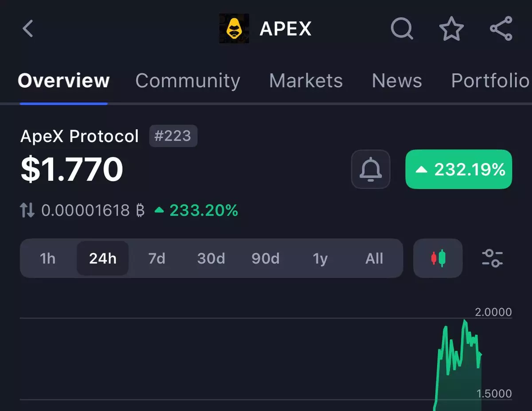Tap the green 232.19% change button
532x411 pixels.
point(459,170)
